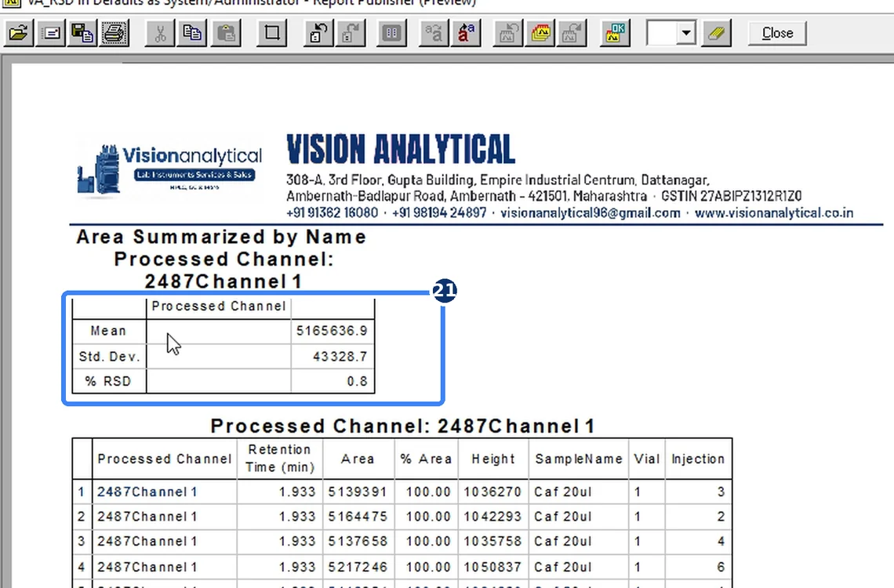This screenshot has width=894, height=588.
Task: Click the scissors Cut icon
Action: (x=160, y=33)
